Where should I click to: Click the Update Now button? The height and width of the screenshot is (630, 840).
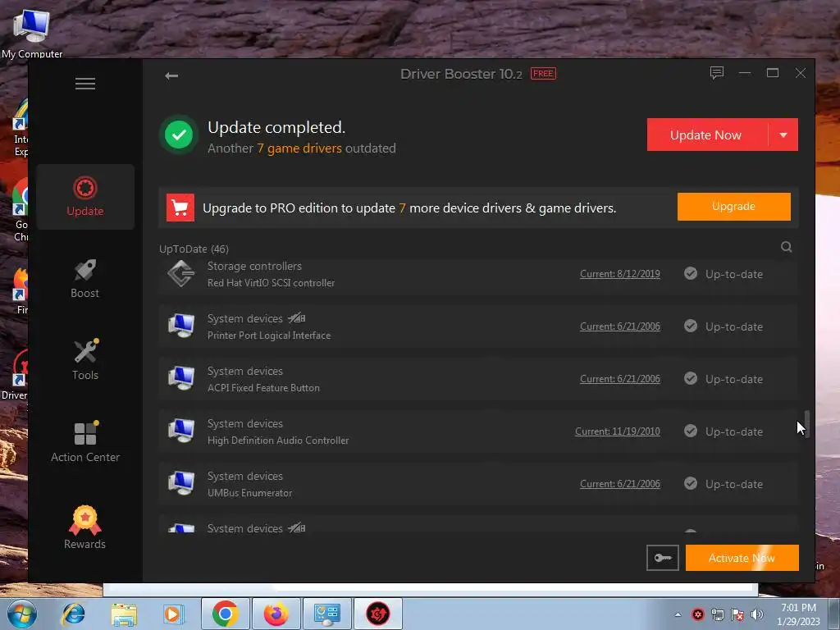[x=707, y=135]
